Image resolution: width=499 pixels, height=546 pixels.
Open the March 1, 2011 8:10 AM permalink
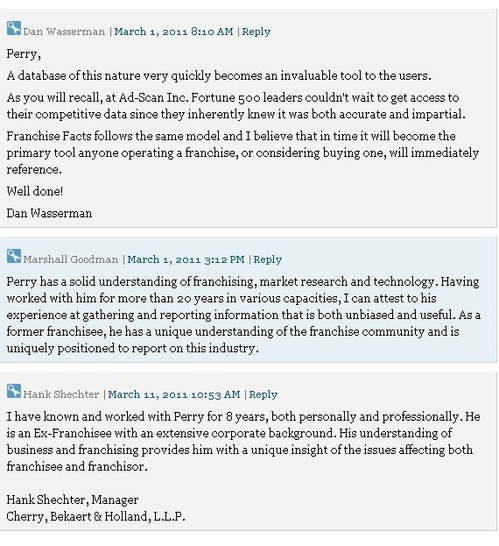(x=174, y=32)
